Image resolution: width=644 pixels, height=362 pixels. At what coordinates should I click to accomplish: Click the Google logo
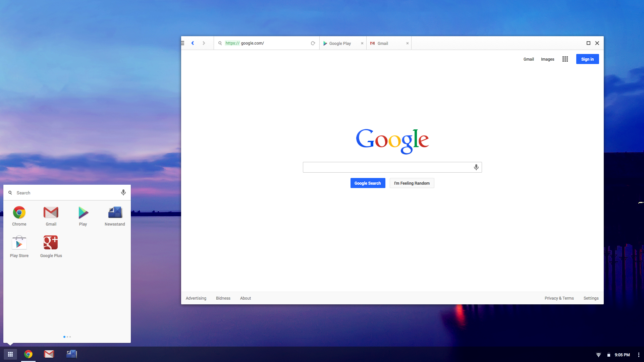[392, 141]
